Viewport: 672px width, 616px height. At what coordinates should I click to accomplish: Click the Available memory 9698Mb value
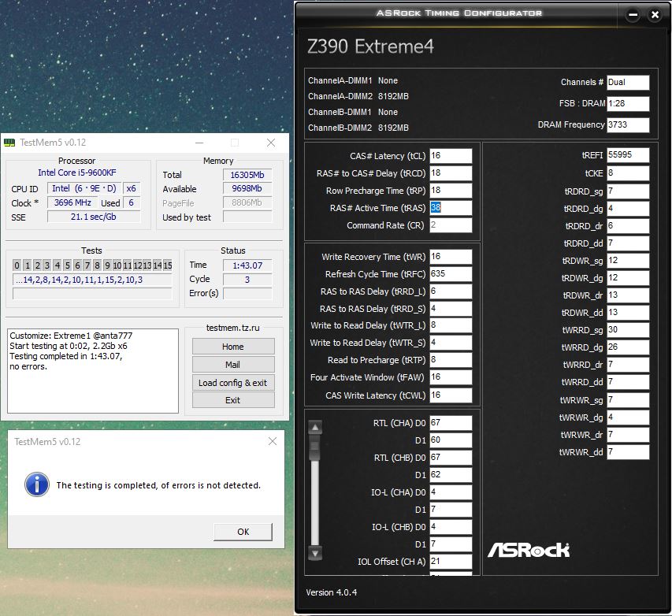(x=247, y=188)
